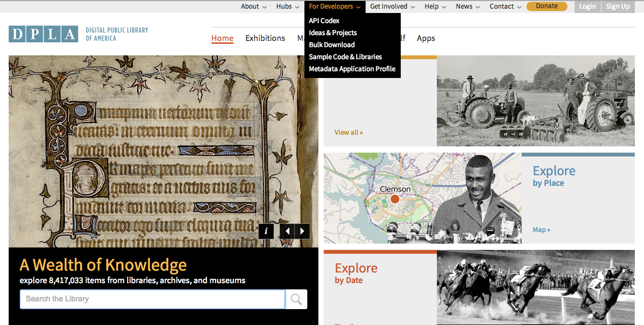Click the man at microphones photo
The image size is (644, 325).
[x=477, y=198]
